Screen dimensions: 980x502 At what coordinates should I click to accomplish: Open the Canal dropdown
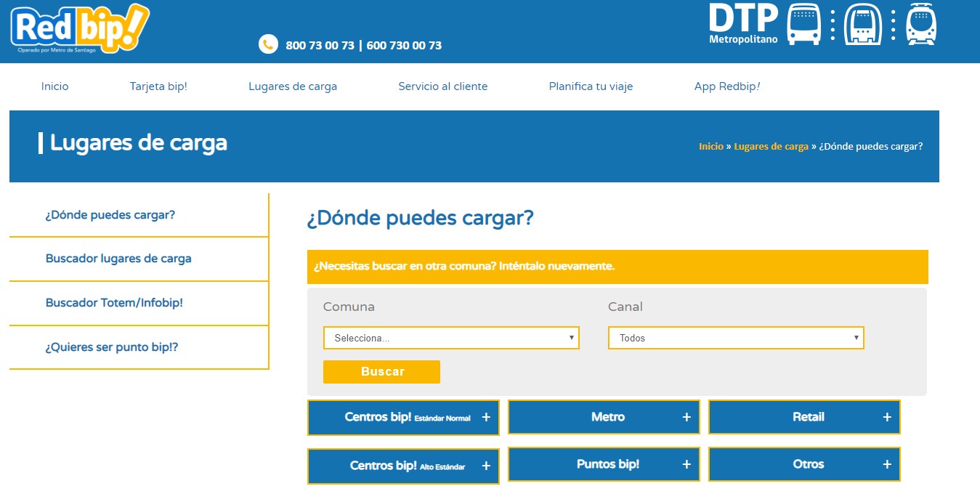[736, 338]
